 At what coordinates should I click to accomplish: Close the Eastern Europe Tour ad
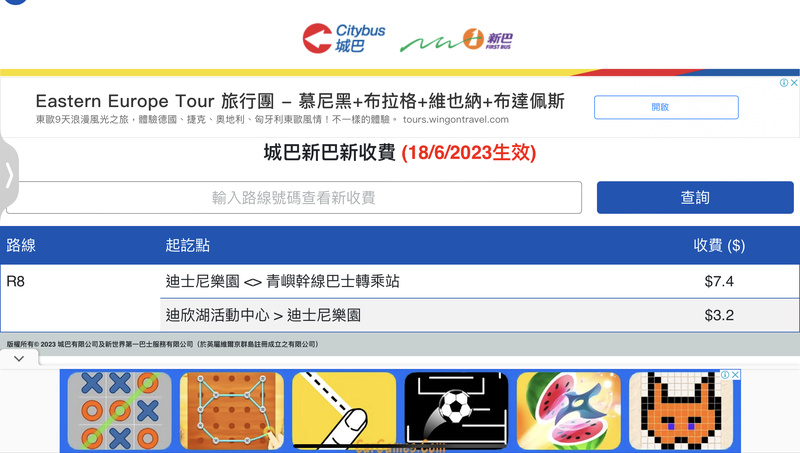pos(794,83)
